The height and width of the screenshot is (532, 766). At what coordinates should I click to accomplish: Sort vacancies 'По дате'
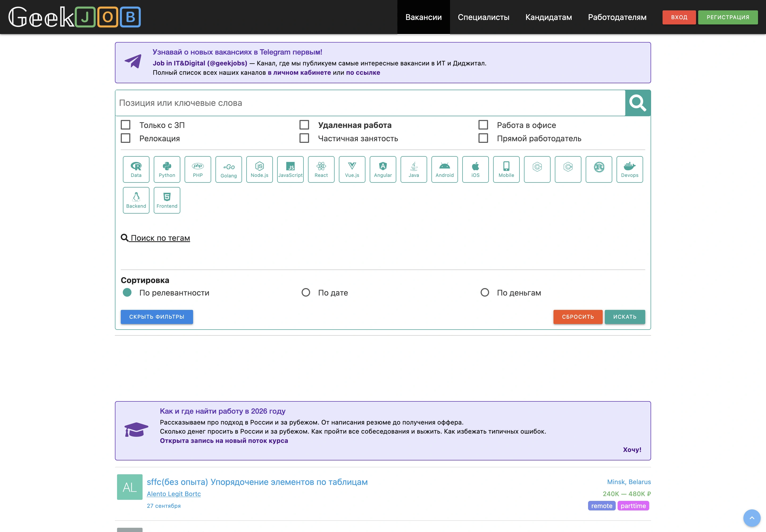pyautogui.click(x=306, y=292)
